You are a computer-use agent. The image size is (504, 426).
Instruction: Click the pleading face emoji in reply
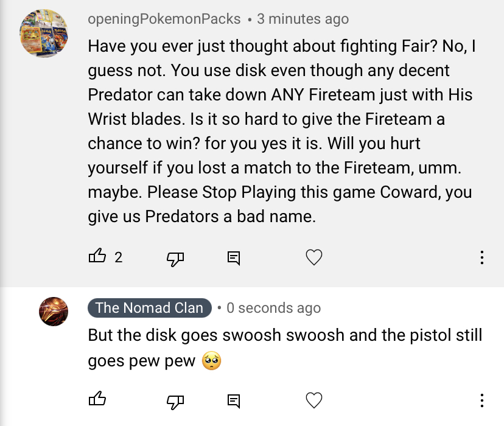pyautogui.click(x=212, y=361)
